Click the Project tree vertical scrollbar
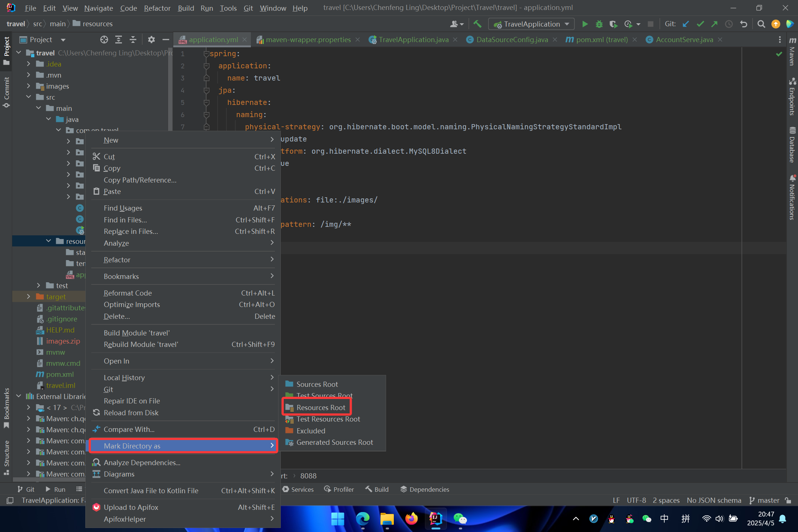Viewport: 798px width, 532px height. coord(170,89)
